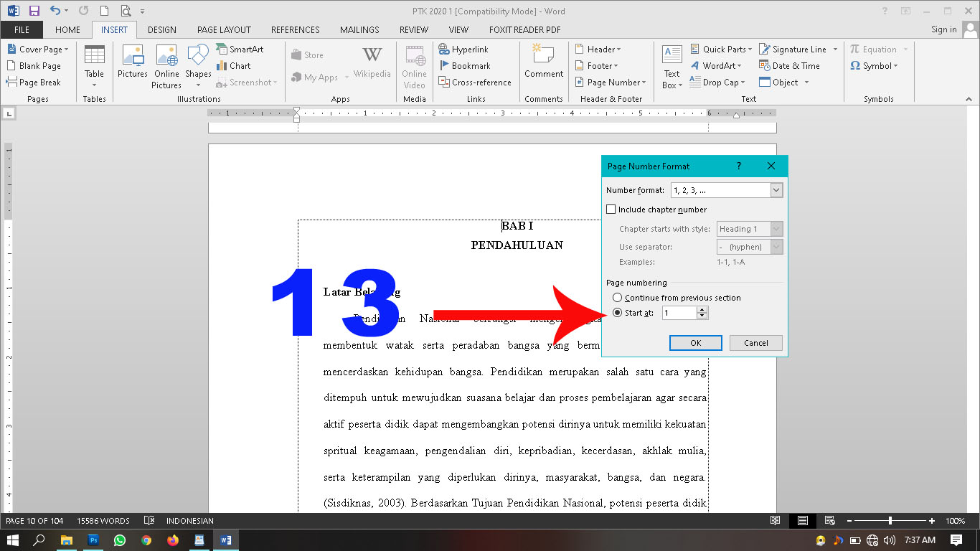Image resolution: width=980 pixels, height=551 pixels.
Task: Select the Start at radio button
Action: 617,313
